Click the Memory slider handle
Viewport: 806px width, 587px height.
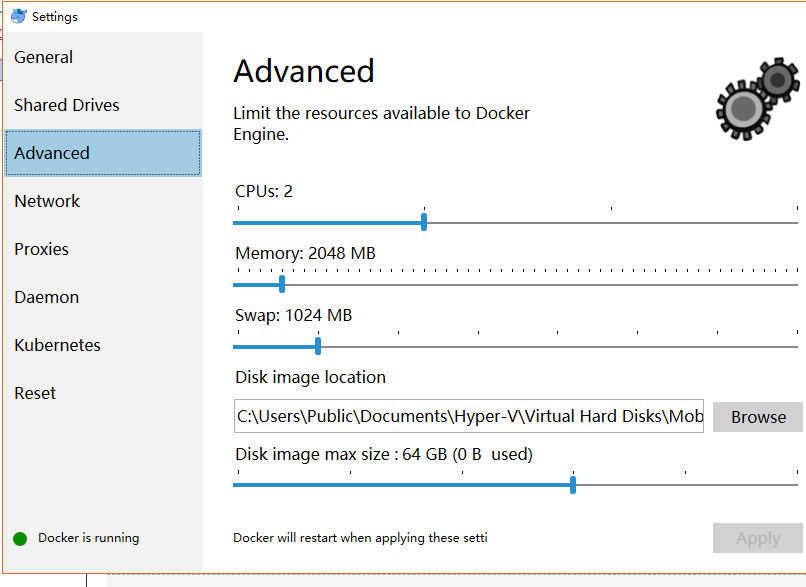(282, 284)
